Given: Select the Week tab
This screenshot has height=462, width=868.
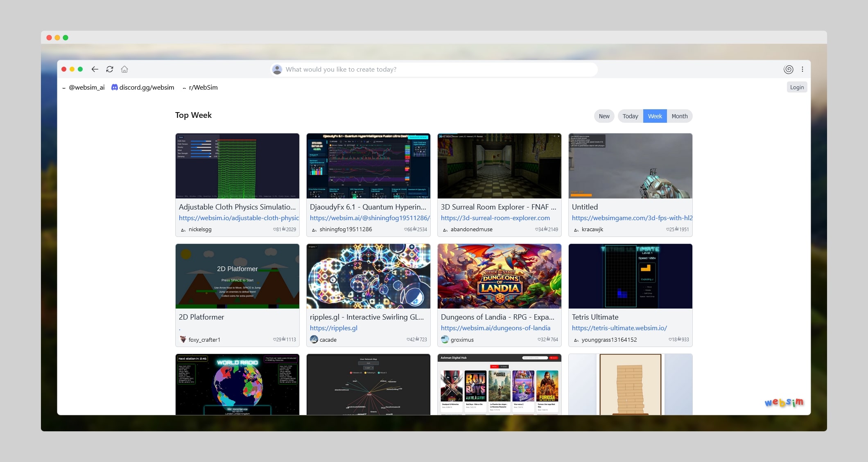Looking at the screenshot, I should (x=655, y=116).
